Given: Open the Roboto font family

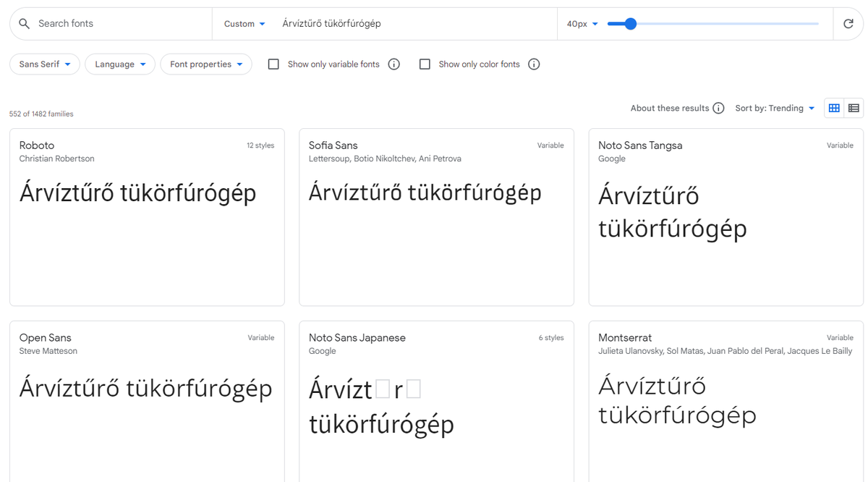Looking at the screenshot, I should (147, 217).
